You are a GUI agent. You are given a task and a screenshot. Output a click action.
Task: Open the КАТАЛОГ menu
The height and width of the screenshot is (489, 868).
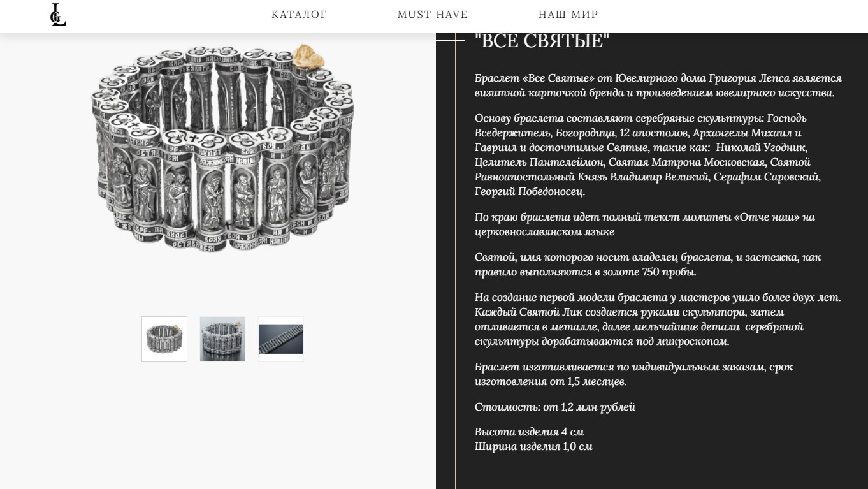pos(299,15)
